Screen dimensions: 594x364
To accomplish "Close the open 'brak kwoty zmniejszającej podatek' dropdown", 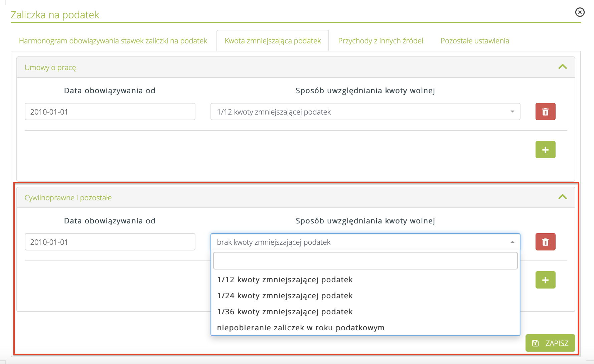I will coord(365,242).
